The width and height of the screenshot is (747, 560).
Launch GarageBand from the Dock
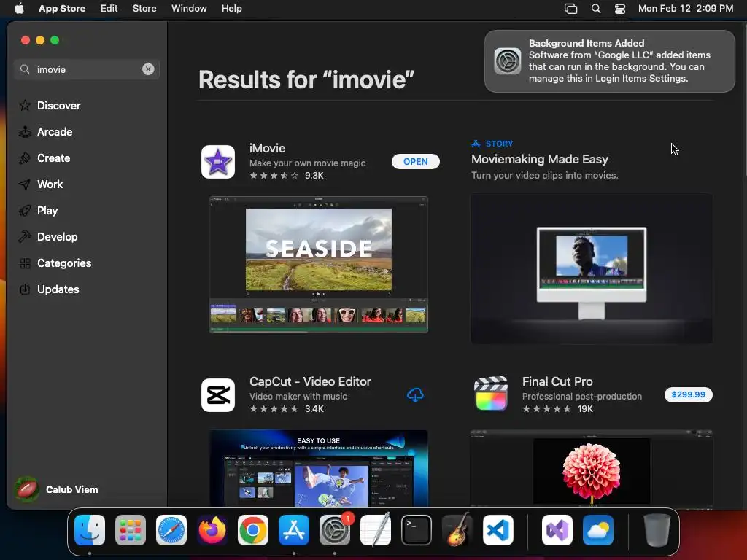pyautogui.click(x=457, y=530)
